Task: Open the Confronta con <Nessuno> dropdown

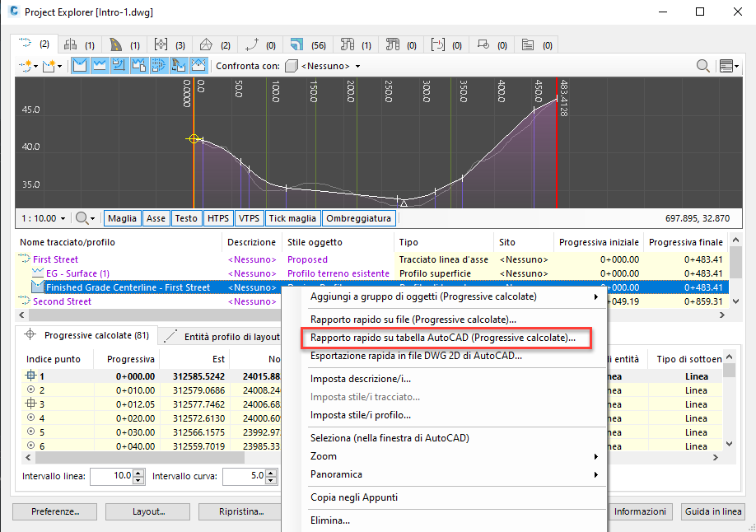Action: pos(323,66)
